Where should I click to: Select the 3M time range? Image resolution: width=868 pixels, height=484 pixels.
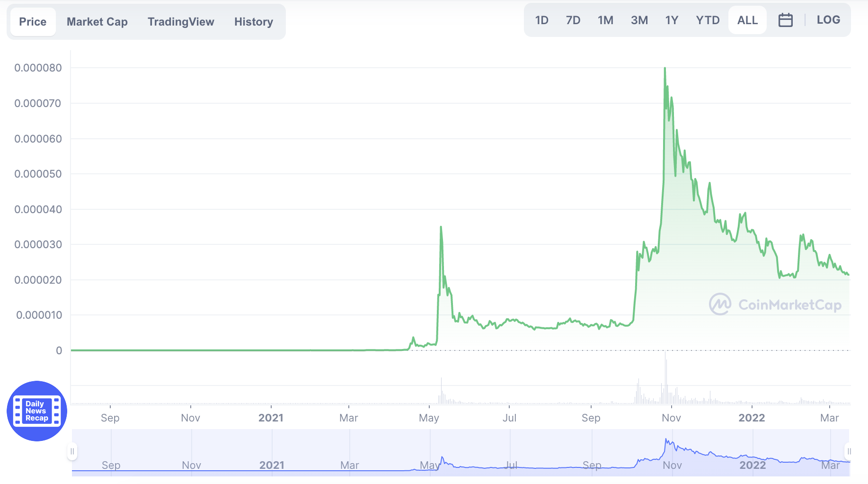[639, 20]
